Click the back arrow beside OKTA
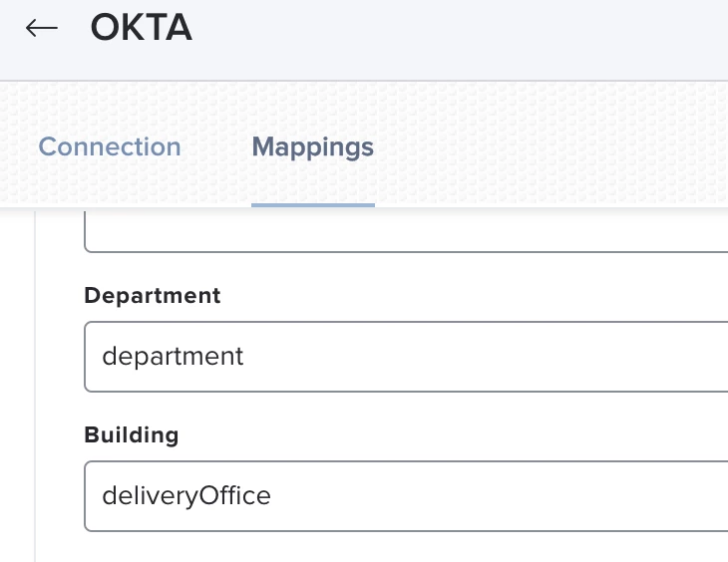 [x=42, y=28]
